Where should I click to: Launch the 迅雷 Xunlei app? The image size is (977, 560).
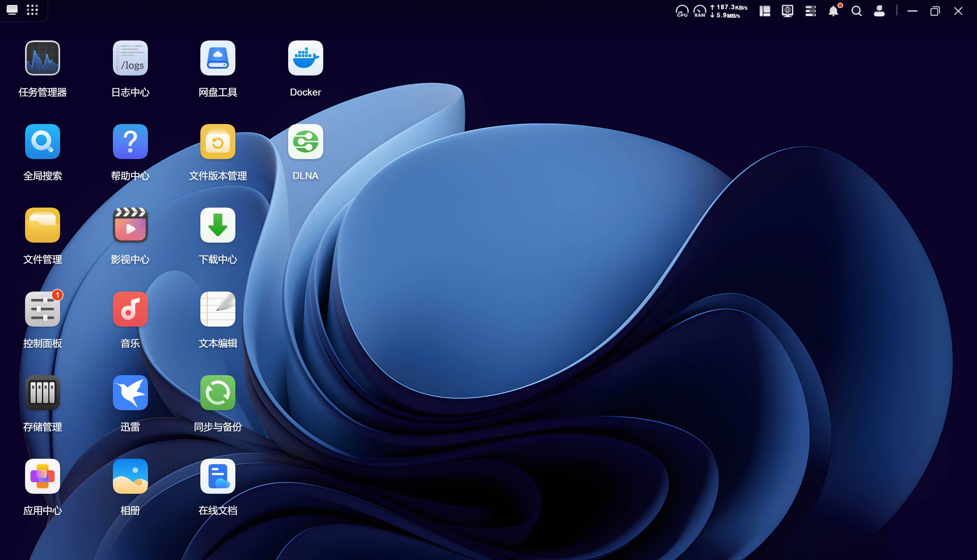coord(130,393)
